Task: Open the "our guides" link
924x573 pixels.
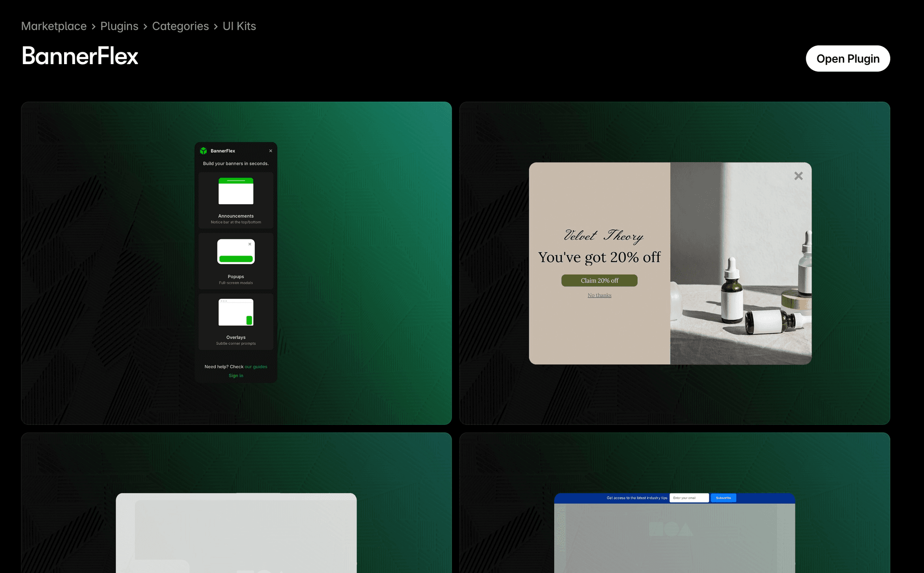Action: pos(256,367)
